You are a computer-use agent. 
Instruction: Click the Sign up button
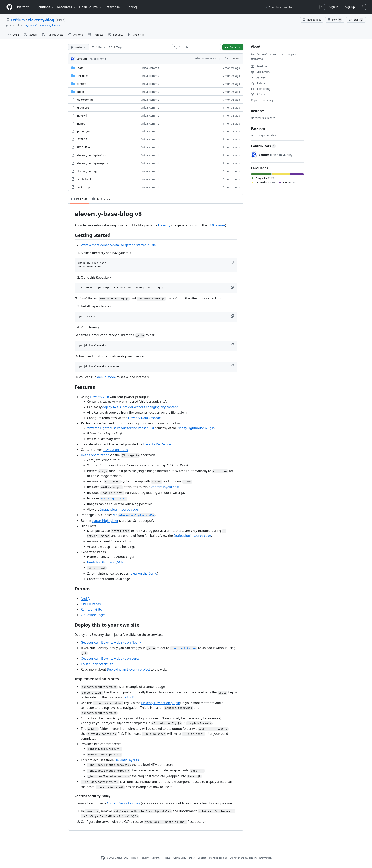point(350,7)
